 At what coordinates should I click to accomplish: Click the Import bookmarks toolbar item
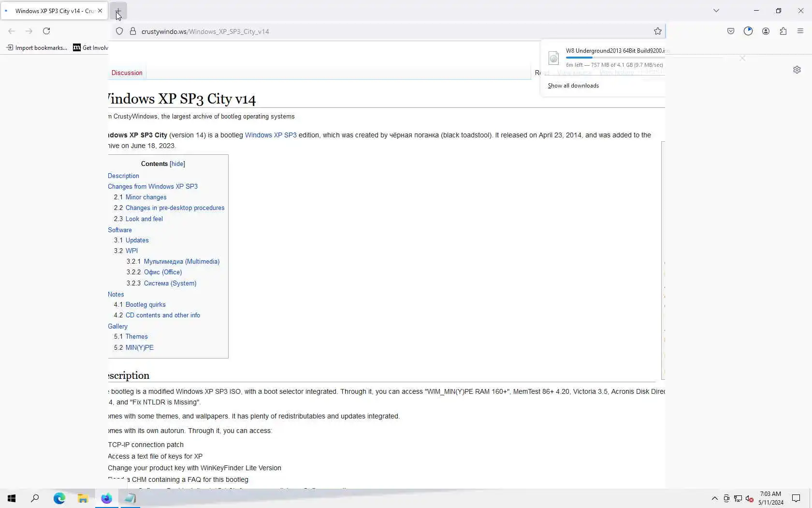click(37, 47)
